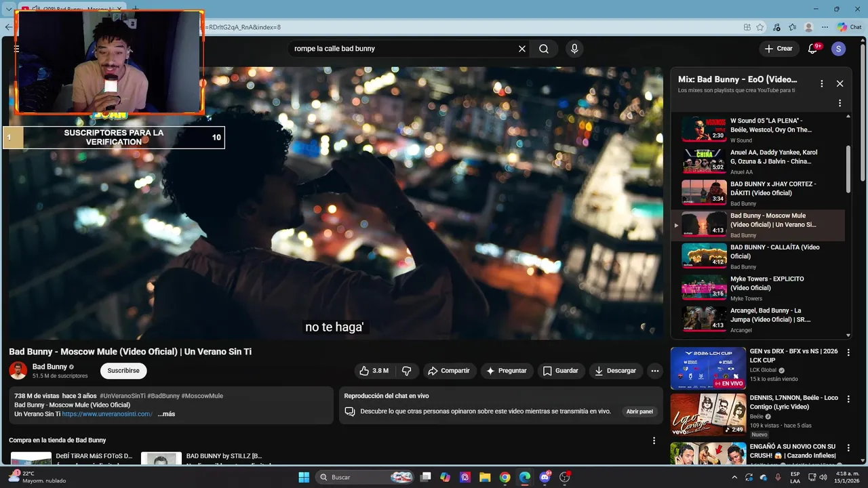Viewport: 868px width, 488px height.
Task: Open the Edge Copilot Chat button
Action: 850,27
